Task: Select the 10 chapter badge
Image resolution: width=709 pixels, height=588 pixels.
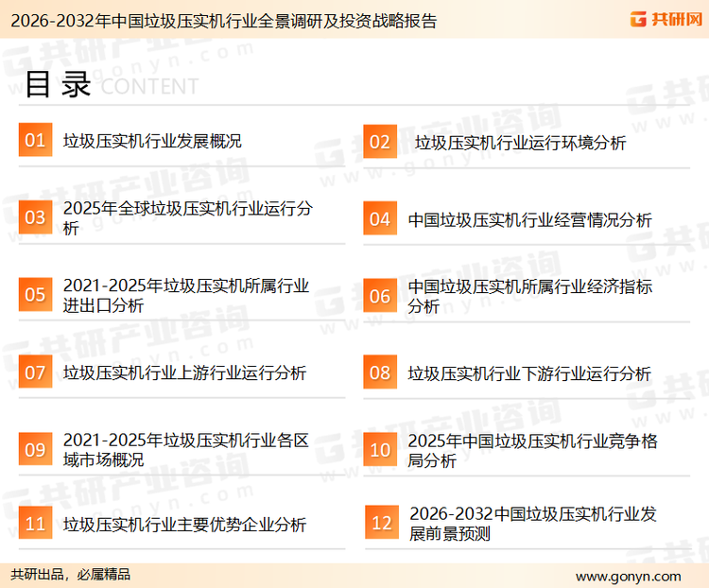Action: [x=379, y=450]
